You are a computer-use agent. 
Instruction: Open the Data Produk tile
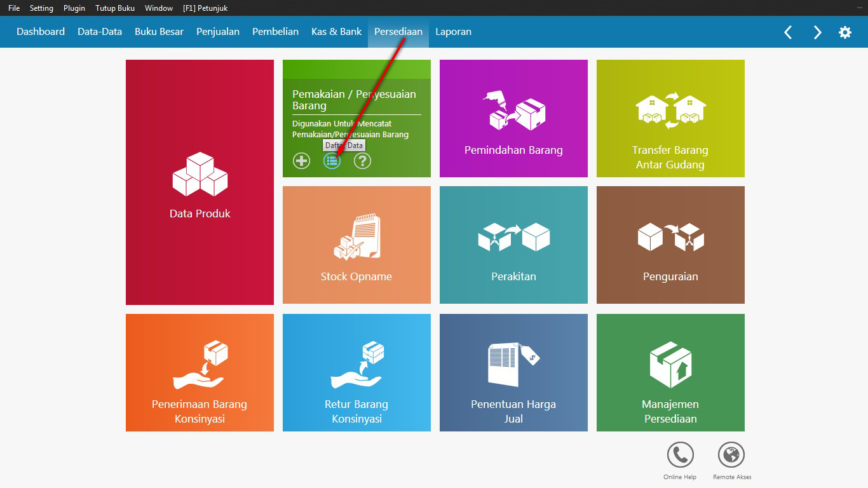tap(200, 182)
